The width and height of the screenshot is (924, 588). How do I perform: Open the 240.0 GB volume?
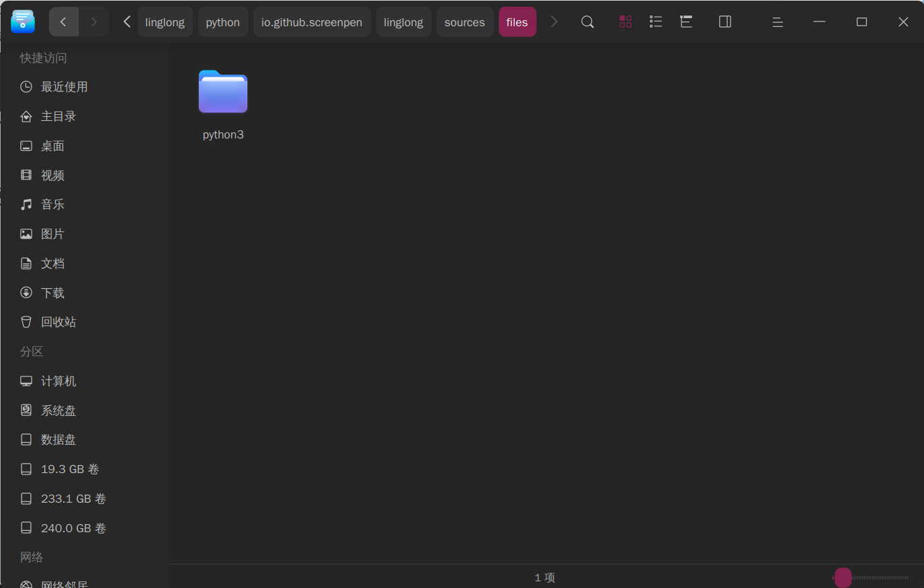(84, 528)
